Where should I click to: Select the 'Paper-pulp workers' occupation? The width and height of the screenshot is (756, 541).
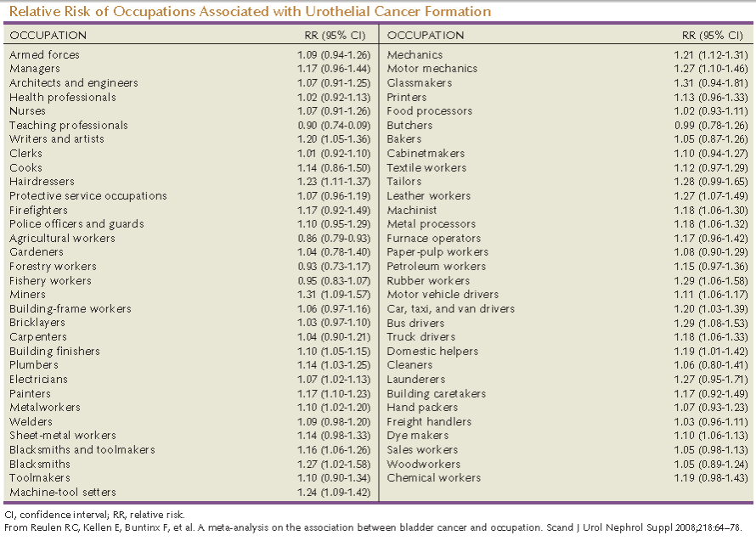tap(437, 252)
